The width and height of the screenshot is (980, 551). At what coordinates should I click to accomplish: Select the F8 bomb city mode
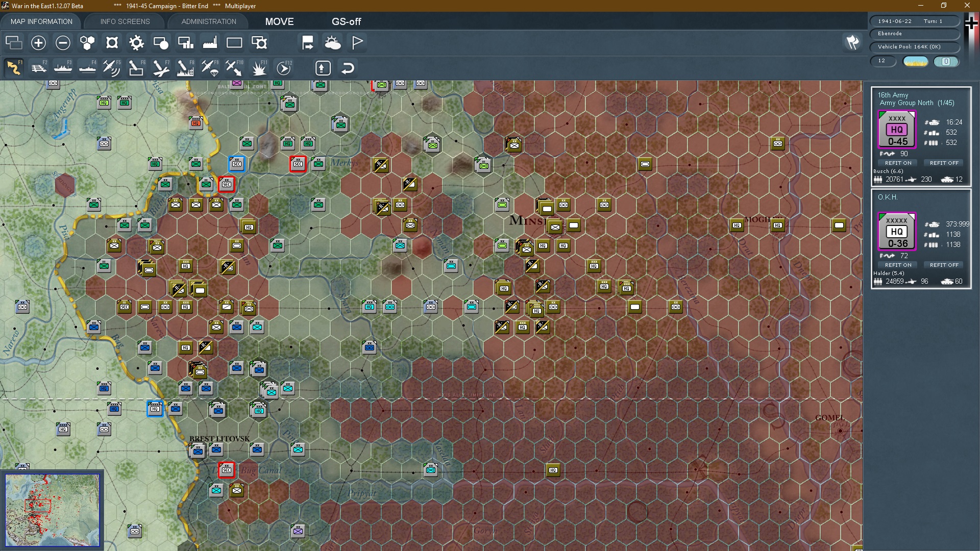(185, 68)
